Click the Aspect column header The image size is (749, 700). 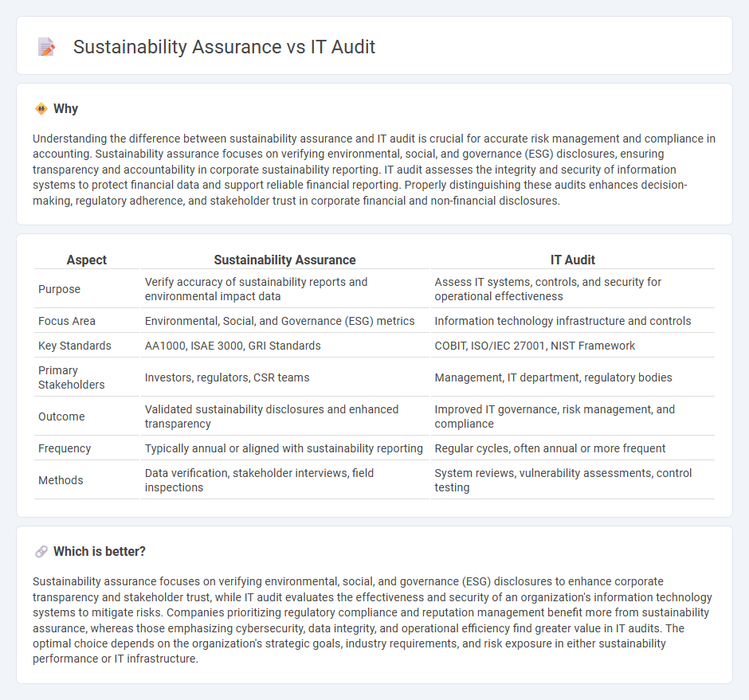87,260
